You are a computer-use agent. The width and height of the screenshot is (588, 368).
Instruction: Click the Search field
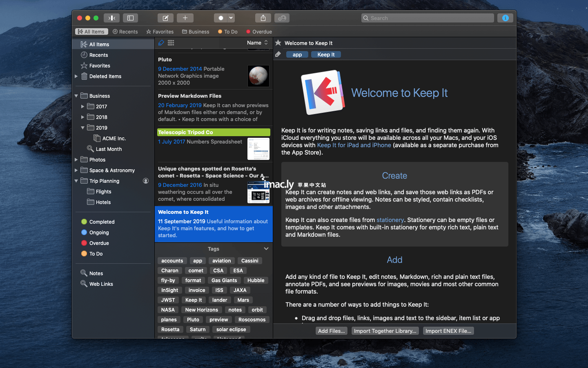pos(428,18)
